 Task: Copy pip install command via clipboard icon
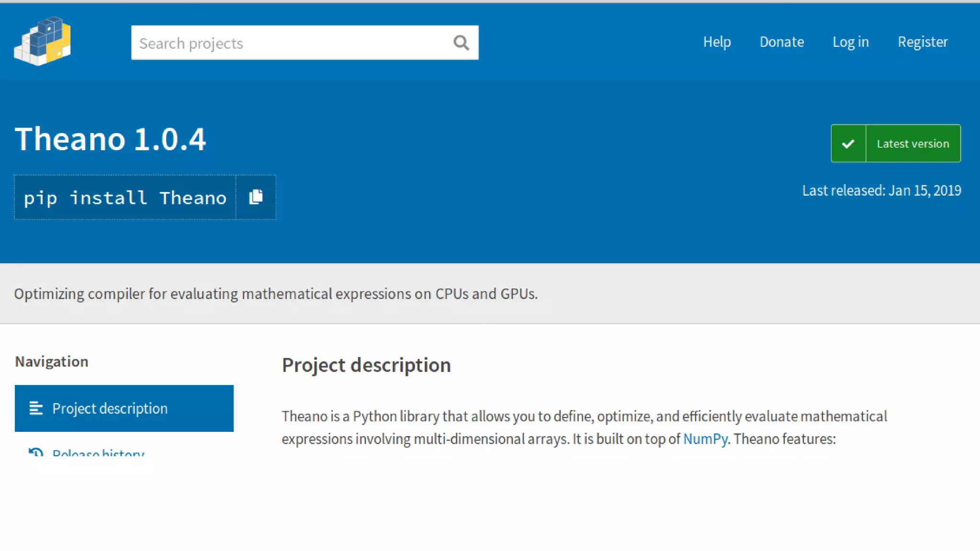(256, 197)
